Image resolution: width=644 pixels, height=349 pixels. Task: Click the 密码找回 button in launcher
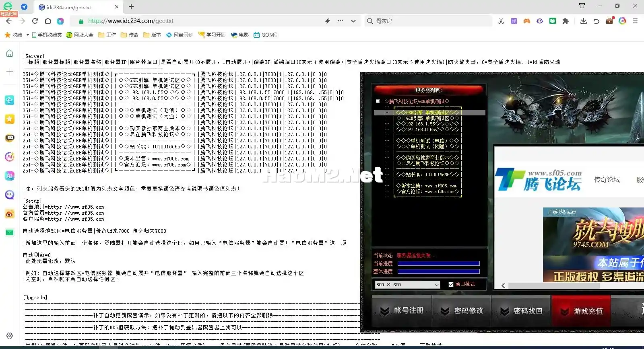pyautogui.click(x=521, y=311)
